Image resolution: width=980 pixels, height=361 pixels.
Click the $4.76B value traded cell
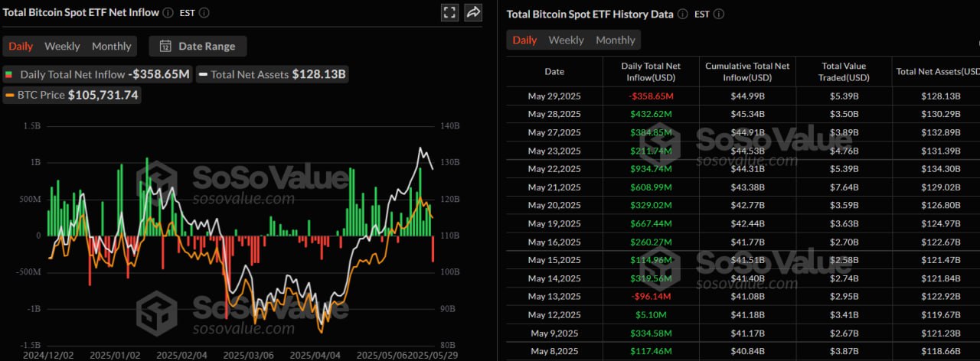point(844,151)
